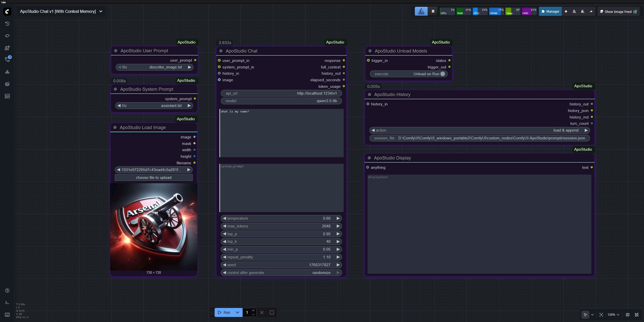Increase top_p with its right arrow
Image resolution: width=644 pixels, height=322 pixels.
(338, 234)
